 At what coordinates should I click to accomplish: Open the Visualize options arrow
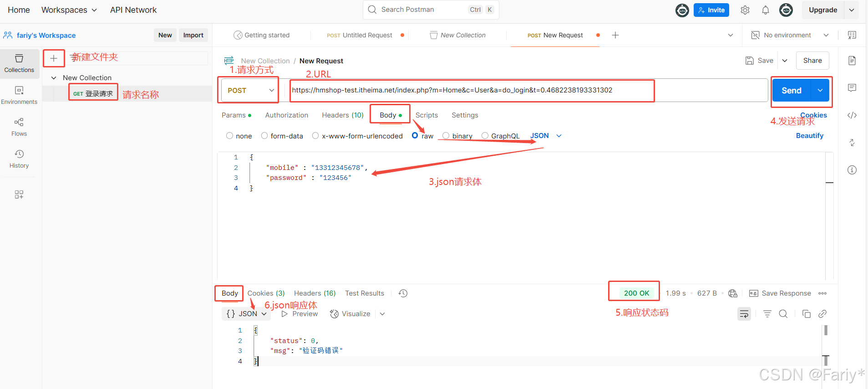pos(382,314)
